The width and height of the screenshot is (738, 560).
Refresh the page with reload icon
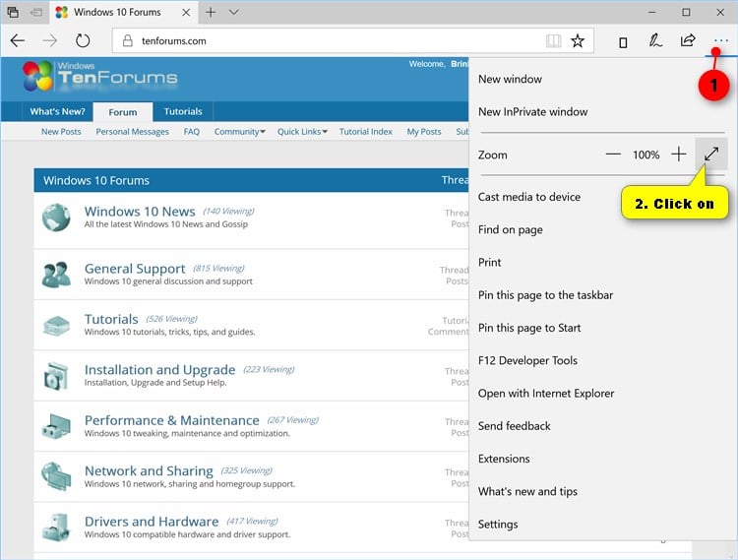click(x=83, y=41)
